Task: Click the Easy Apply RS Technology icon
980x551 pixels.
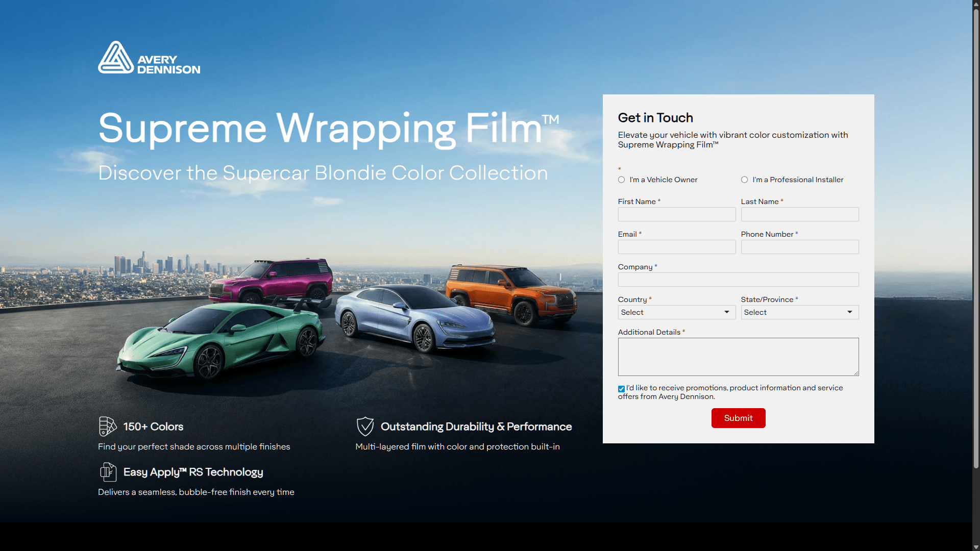Action: tap(108, 472)
